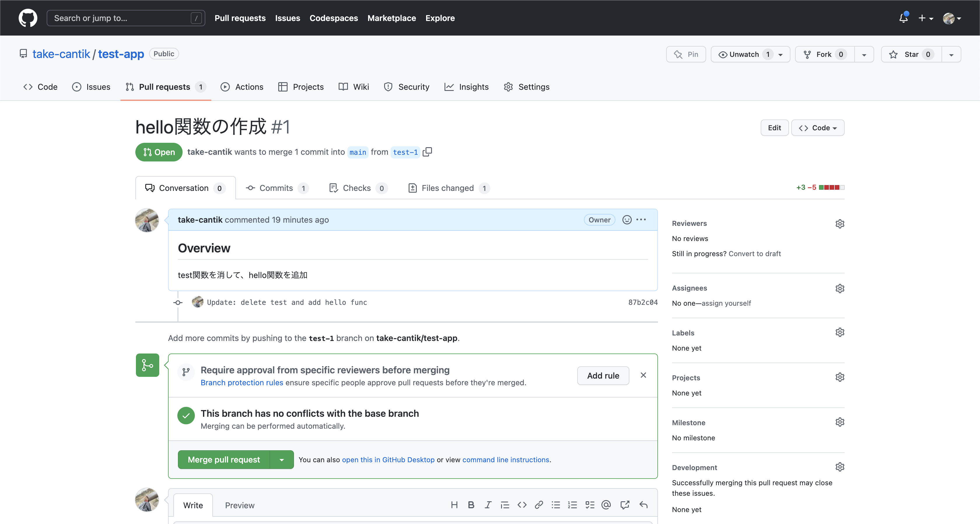Star the test-app repository
Viewport: 980px width, 524px height.
[911, 54]
